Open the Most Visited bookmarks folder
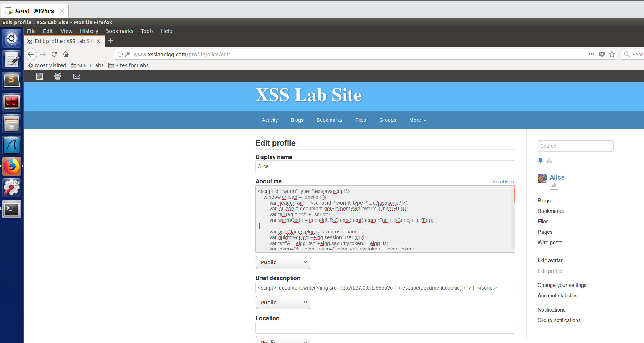Viewport: 644px width, 343px height. coord(47,65)
